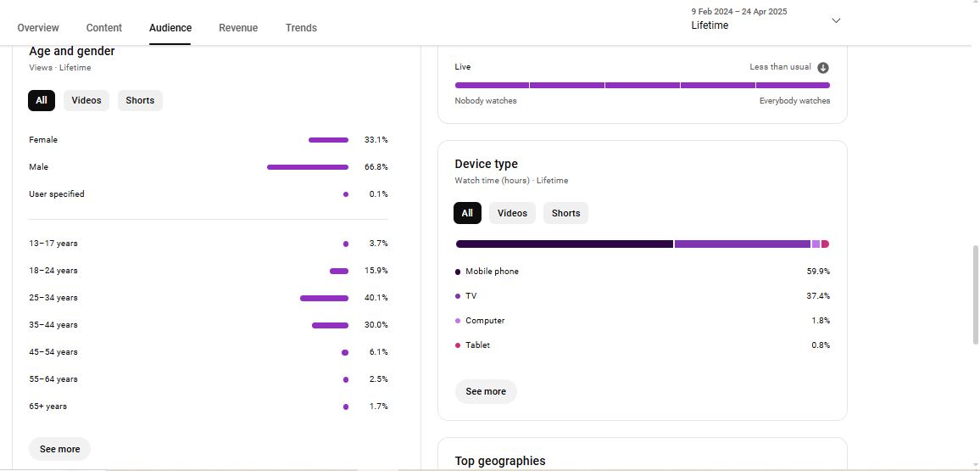Filter Age and gender by Shorts
Screen dimensions: 980x471
tap(140, 100)
